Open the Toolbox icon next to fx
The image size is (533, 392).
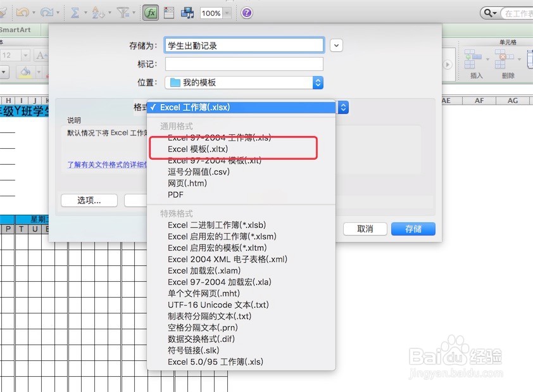[x=169, y=13]
